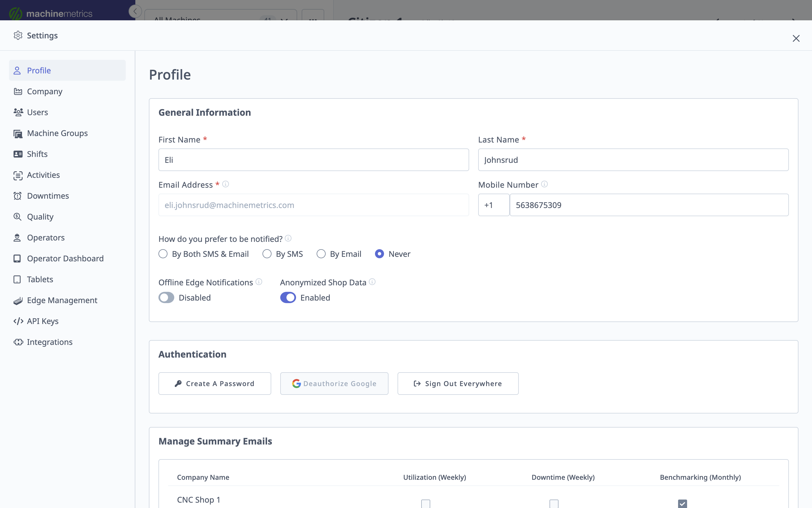Click the Shifts badge icon
The height and width of the screenshot is (508, 812).
tap(18, 154)
